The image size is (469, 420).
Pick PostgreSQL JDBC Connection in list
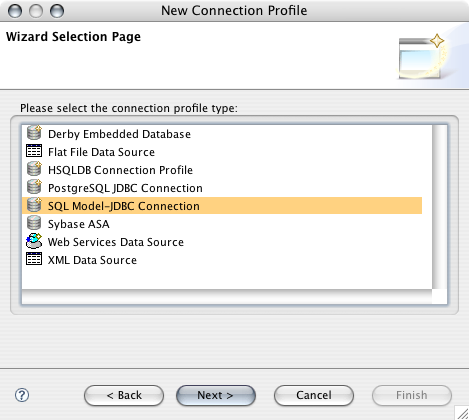click(222, 188)
